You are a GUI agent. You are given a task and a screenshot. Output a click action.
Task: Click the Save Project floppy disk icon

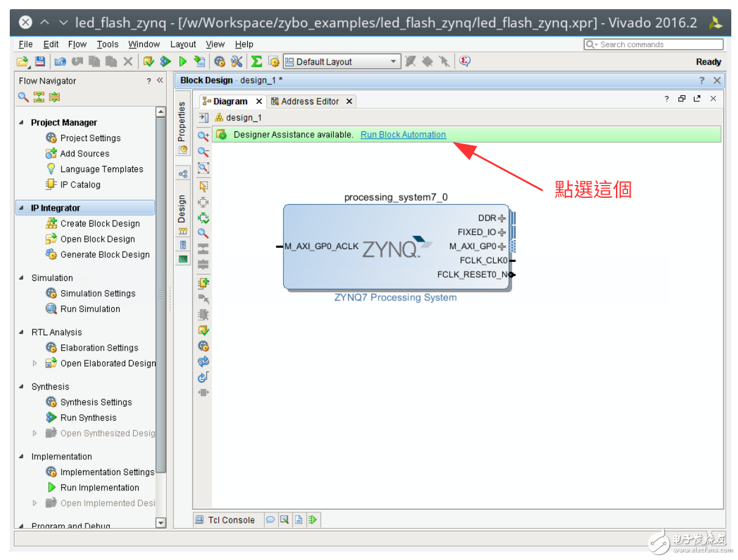coord(40,62)
